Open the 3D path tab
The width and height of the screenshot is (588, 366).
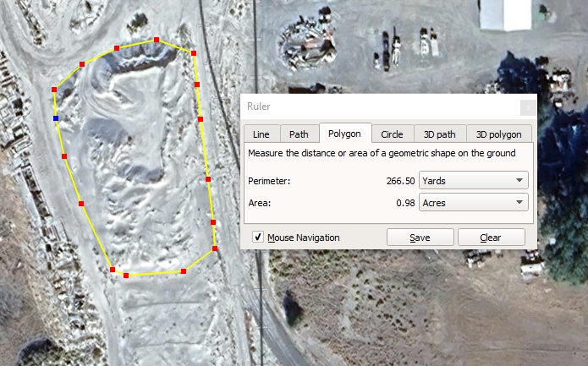tap(440, 134)
